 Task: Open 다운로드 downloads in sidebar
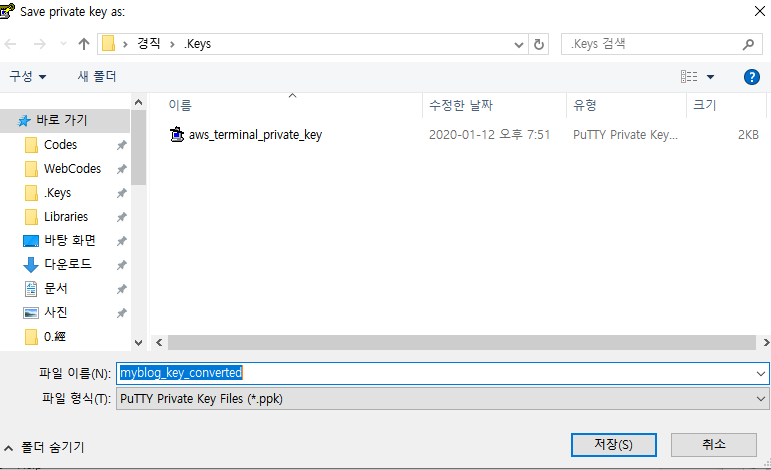point(68,264)
